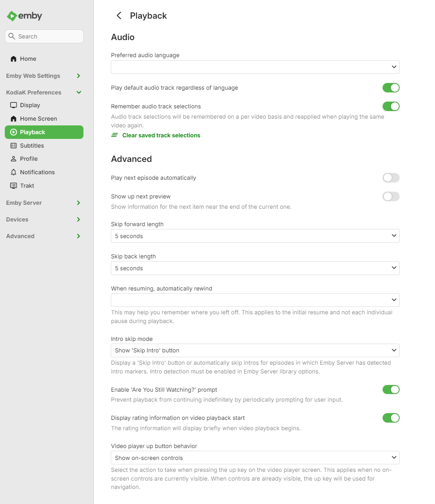Image resolution: width=435 pixels, height=504 pixels.
Task: Click the Notifications bell icon
Action: pos(14,172)
